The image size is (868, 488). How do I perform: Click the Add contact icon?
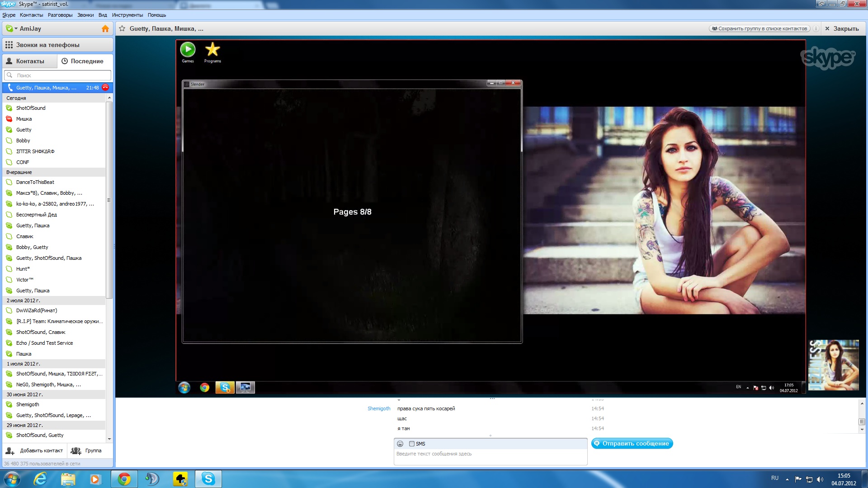[10, 450]
